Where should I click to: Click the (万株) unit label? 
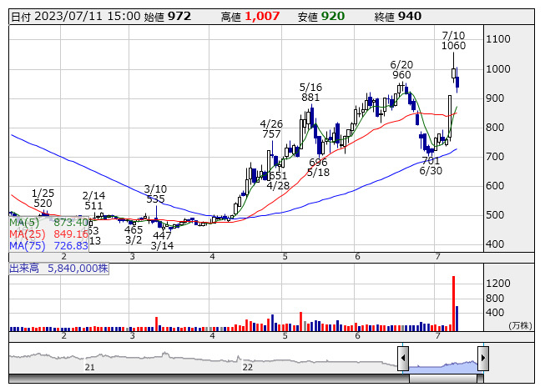(x=520, y=325)
